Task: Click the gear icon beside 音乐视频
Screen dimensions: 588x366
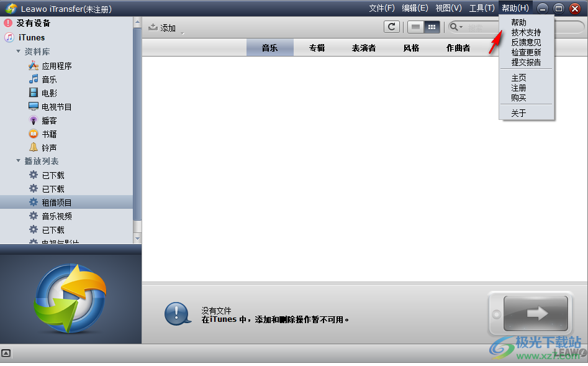Action: tap(34, 216)
